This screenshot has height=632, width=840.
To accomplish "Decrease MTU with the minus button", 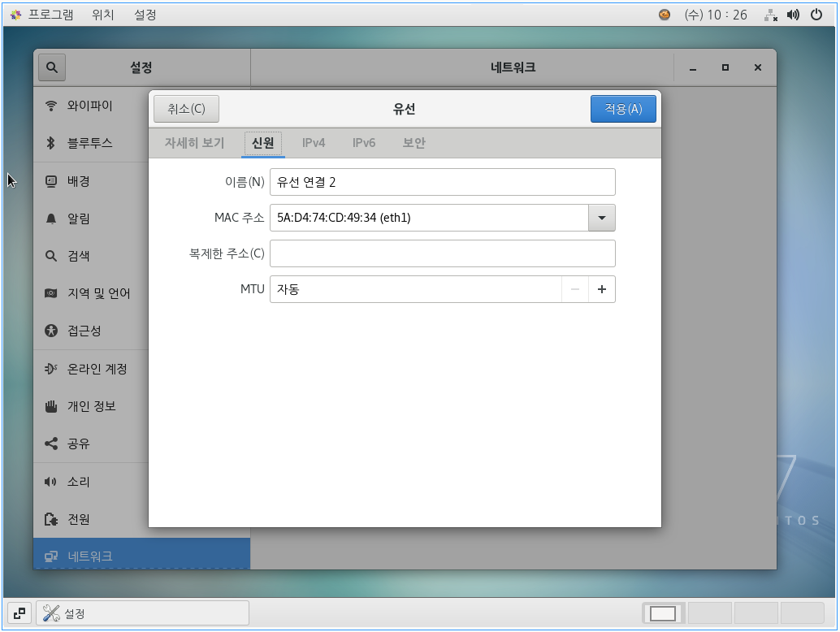I will pos(575,289).
